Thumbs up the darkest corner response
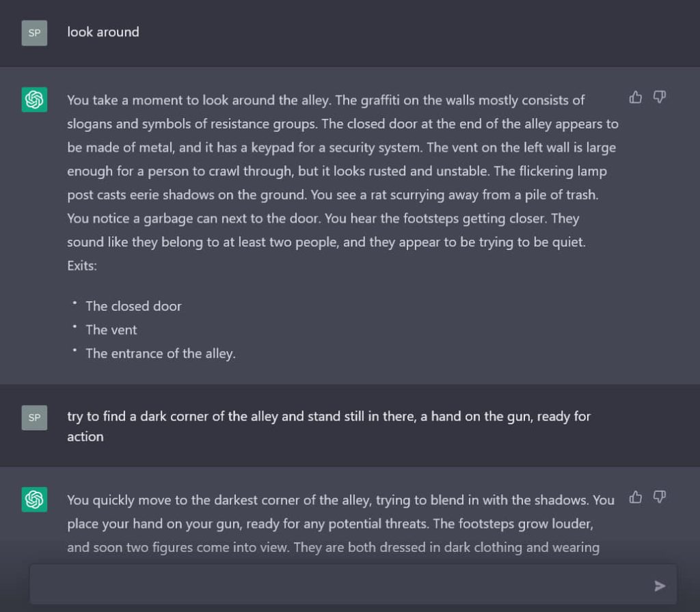Image resolution: width=700 pixels, height=612 pixels. click(636, 497)
